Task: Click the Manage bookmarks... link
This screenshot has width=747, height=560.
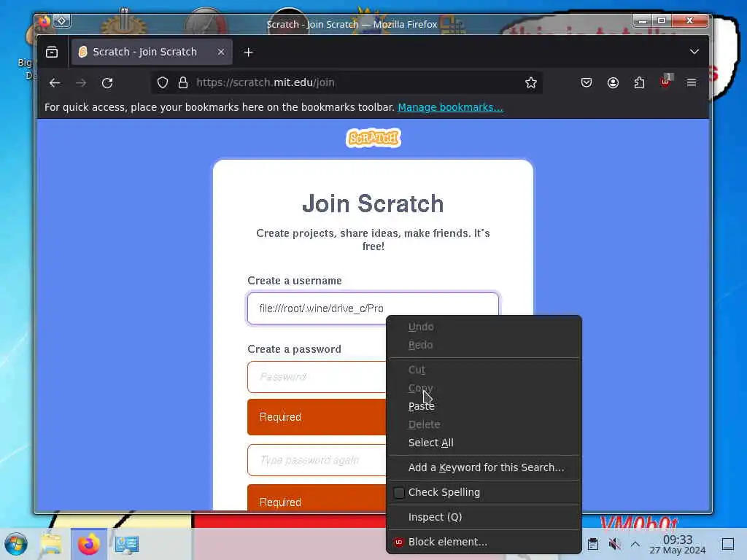Action: (x=450, y=107)
